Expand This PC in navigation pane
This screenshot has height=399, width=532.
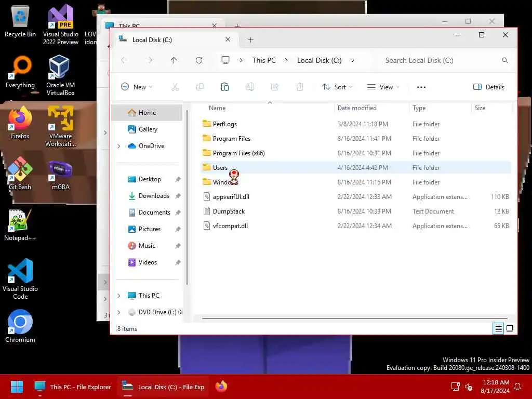119,296
